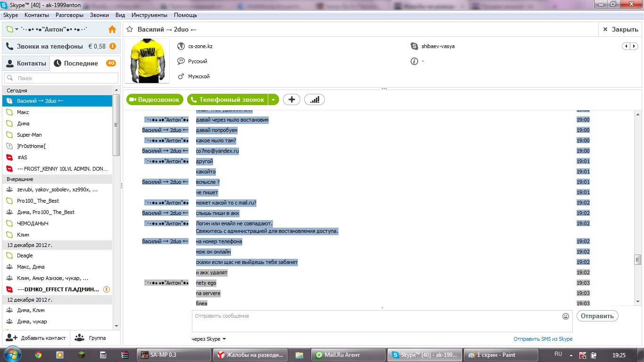Click the chat history scrollbar thumb
This screenshot has width=644, height=362.
tap(638, 260)
